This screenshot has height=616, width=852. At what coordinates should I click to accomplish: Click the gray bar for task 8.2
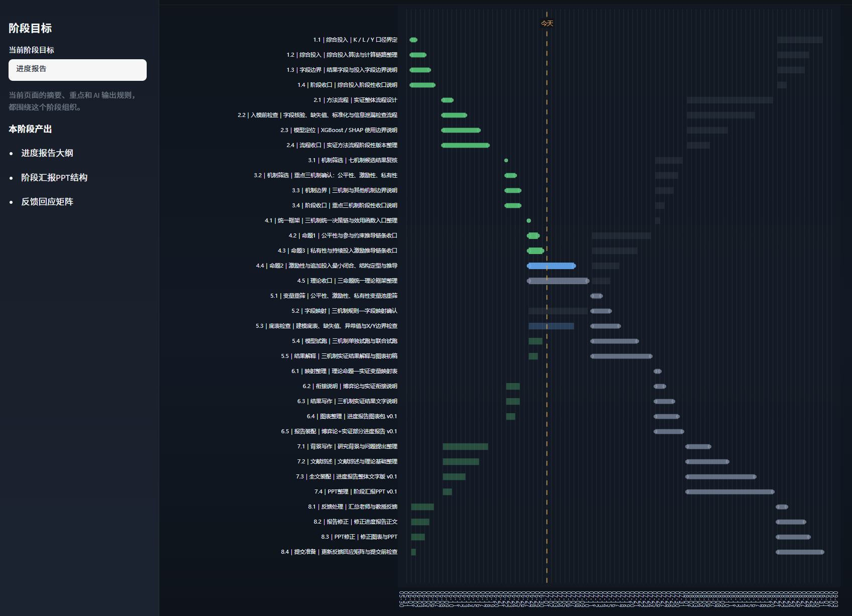tap(791, 522)
